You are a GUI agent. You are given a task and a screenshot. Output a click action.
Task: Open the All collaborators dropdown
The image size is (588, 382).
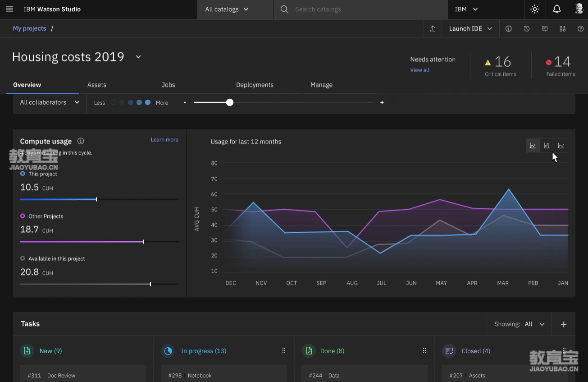(x=50, y=103)
